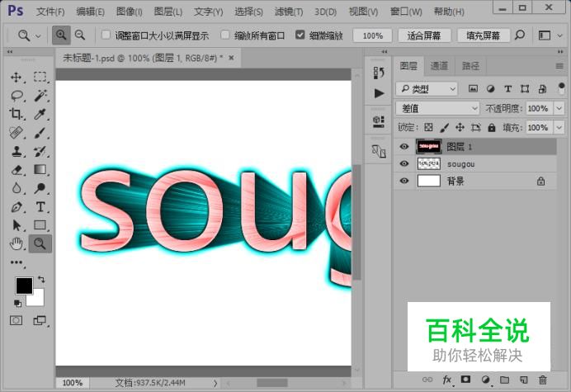571x392 pixels.
Task: Open the Edit Toolbar three-dots menu
Action: [x=17, y=262]
